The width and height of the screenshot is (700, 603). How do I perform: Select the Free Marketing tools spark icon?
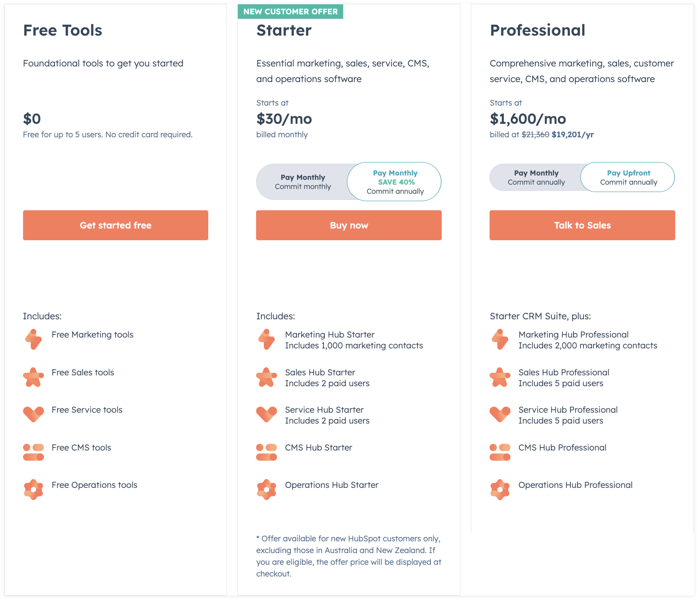click(33, 339)
